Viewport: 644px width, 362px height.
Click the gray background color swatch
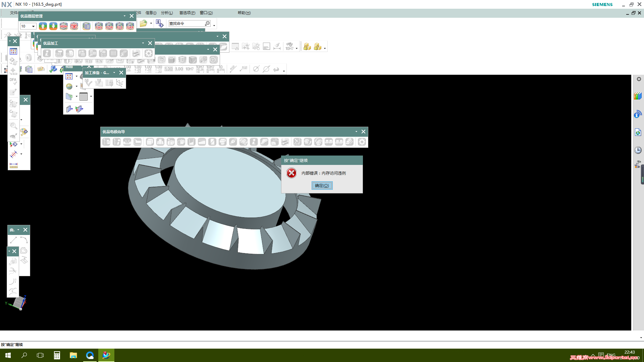(84, 97)
